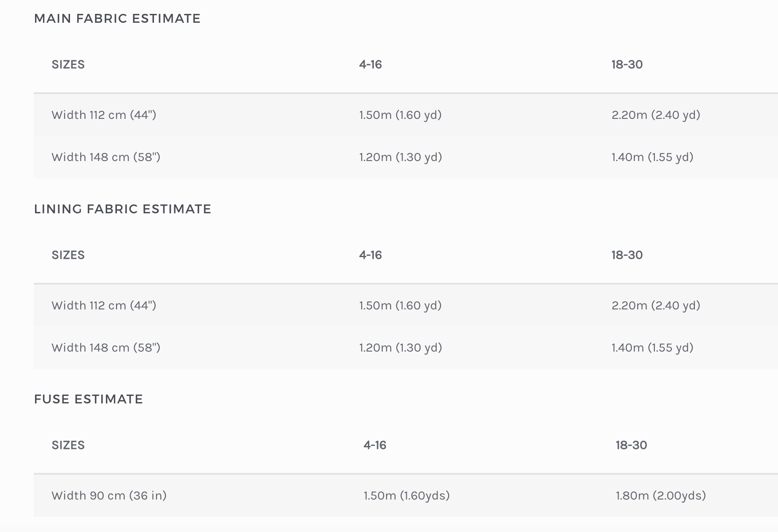Click the Main Fabric Estimate heading
This screenshot has height=532, width=778.
(x=117, y=19)
